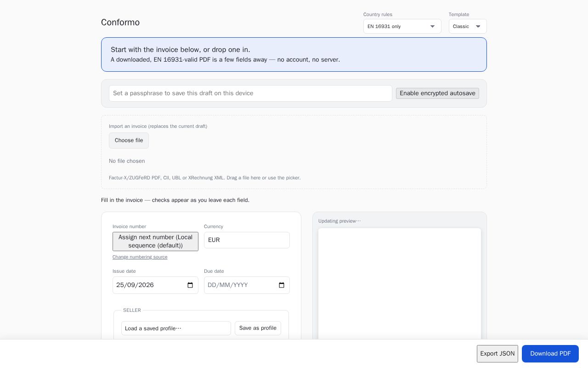Click the Export JSON button
The width and height of the screenshot is (588, 368).
(498, 354)
